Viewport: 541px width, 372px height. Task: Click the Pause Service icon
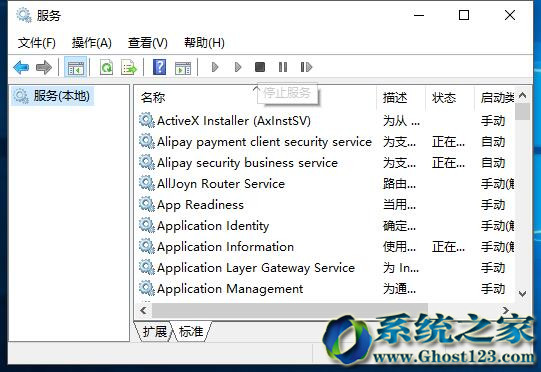(x=283, y=67)
